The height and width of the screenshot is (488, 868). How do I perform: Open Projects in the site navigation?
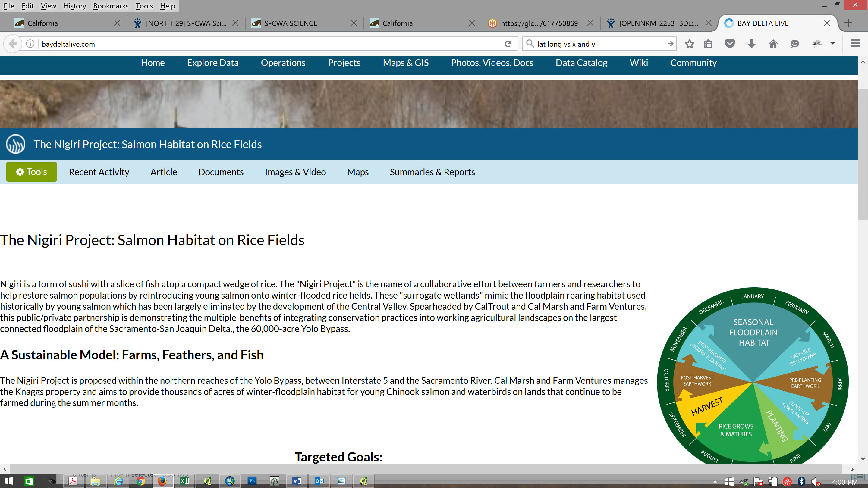[x=344, y=63]
